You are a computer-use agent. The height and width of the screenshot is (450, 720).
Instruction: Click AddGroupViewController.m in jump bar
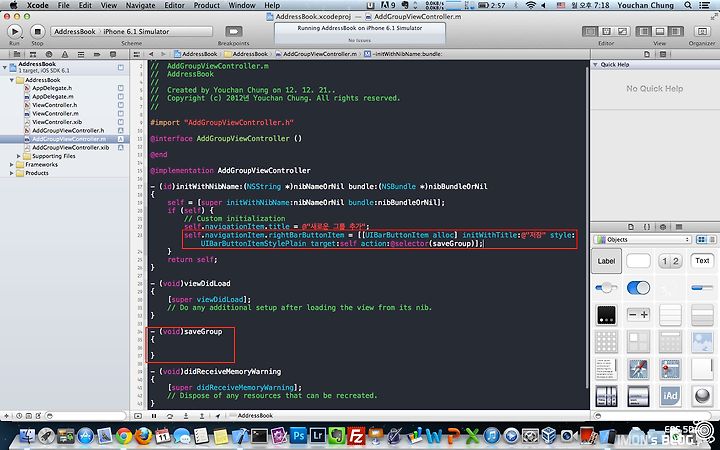(x=316, y=54)
